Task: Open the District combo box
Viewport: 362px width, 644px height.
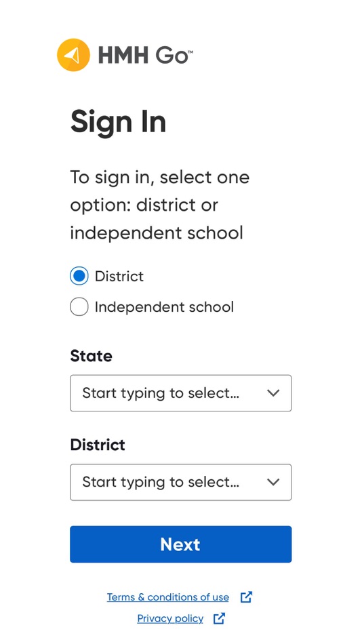Action: point(181,482)
